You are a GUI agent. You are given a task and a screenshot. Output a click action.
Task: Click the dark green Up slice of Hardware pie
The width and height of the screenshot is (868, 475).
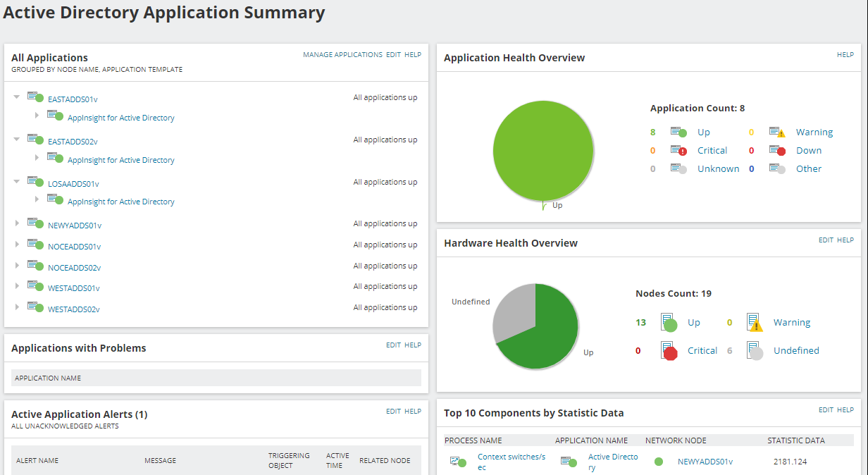pyautogui.click(x=553, y=331)
